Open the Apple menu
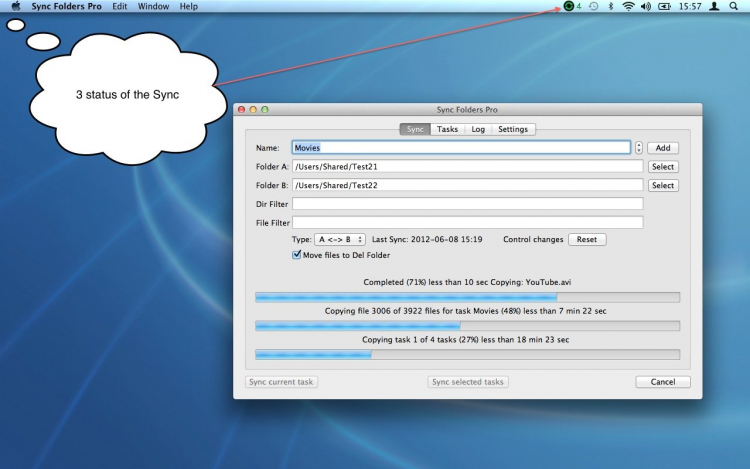 tap(15, 6)
